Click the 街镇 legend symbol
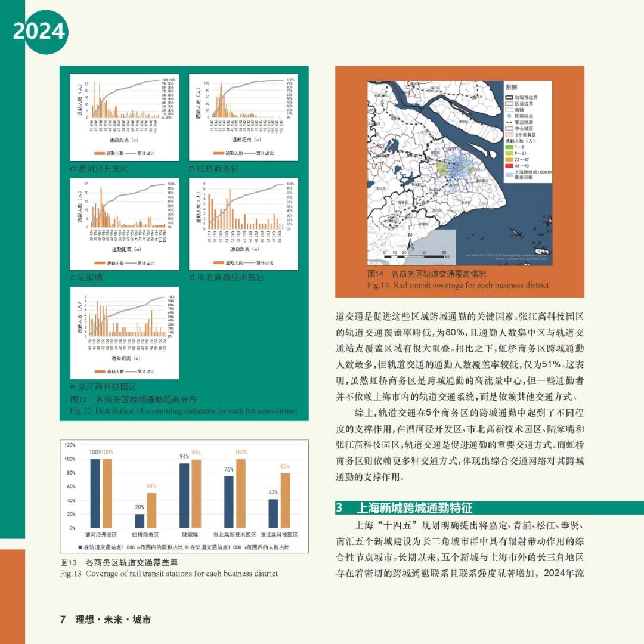644x644 pixels. click(x=509, y=110)
